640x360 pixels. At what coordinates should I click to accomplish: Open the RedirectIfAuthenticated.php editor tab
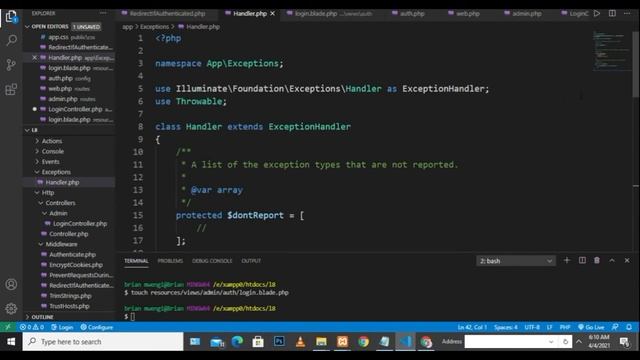point(167,13)
